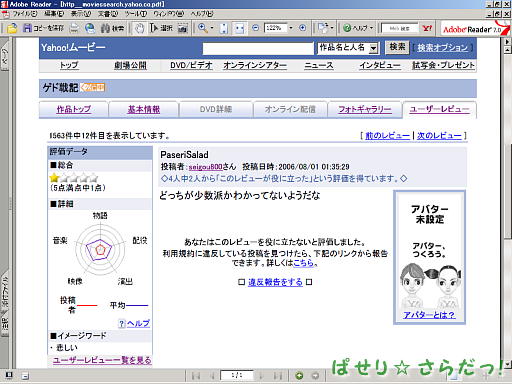
Task: Click the green Help question mark icon
Action: pos(347,28)
